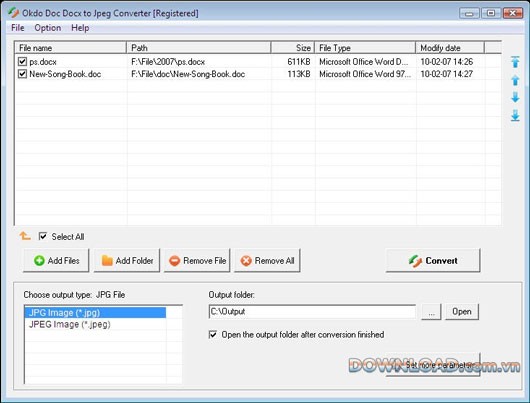Click the Add Files button
The width and height of the screenshot is (530, 403).
pyautogui.click(x=56, y=260)
